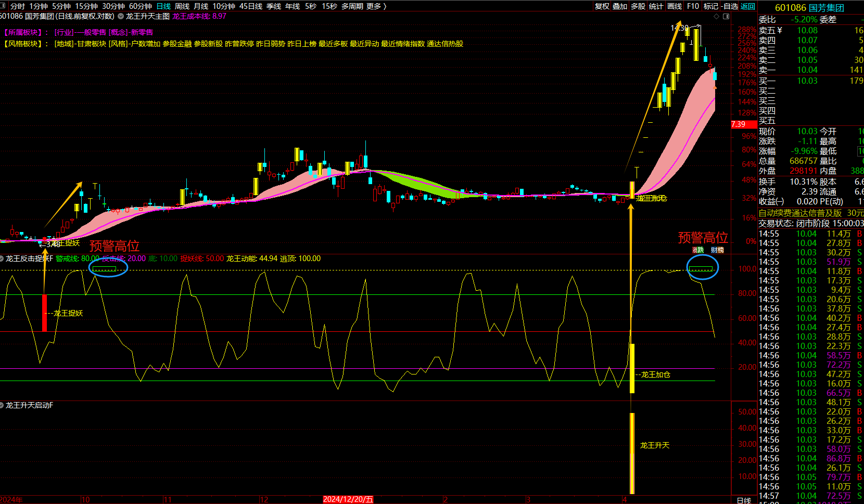
Task: Select the 10分钟 period tab
Action: coord(224,6)
